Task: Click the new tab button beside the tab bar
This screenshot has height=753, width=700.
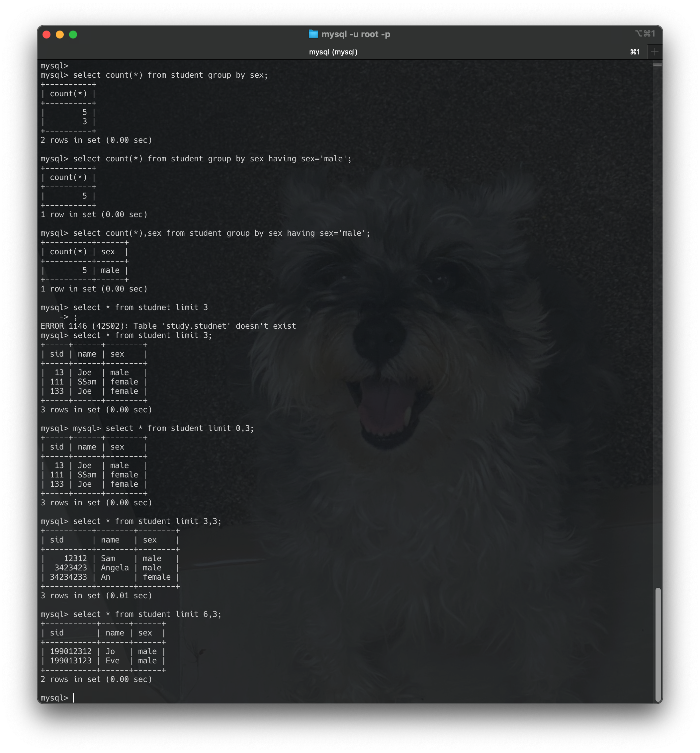Action: click(655, 52)
